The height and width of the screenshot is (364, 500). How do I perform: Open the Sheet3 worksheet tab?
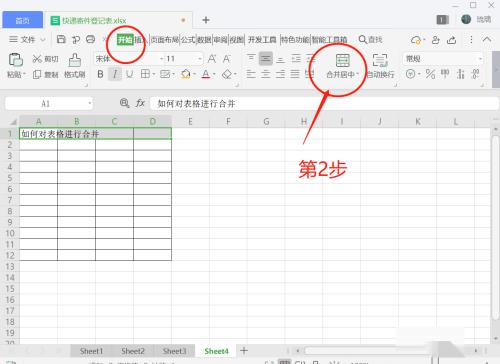tap(174, 351)
